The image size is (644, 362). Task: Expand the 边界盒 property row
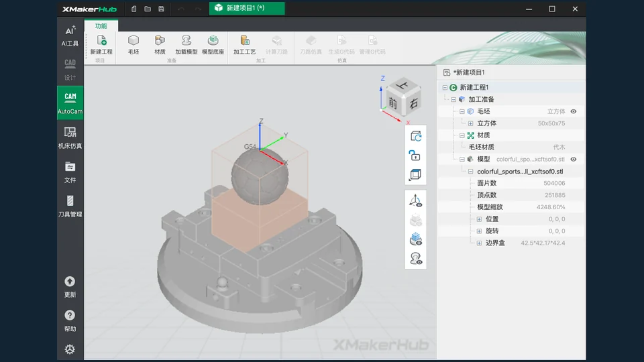(x=479, y=243)
